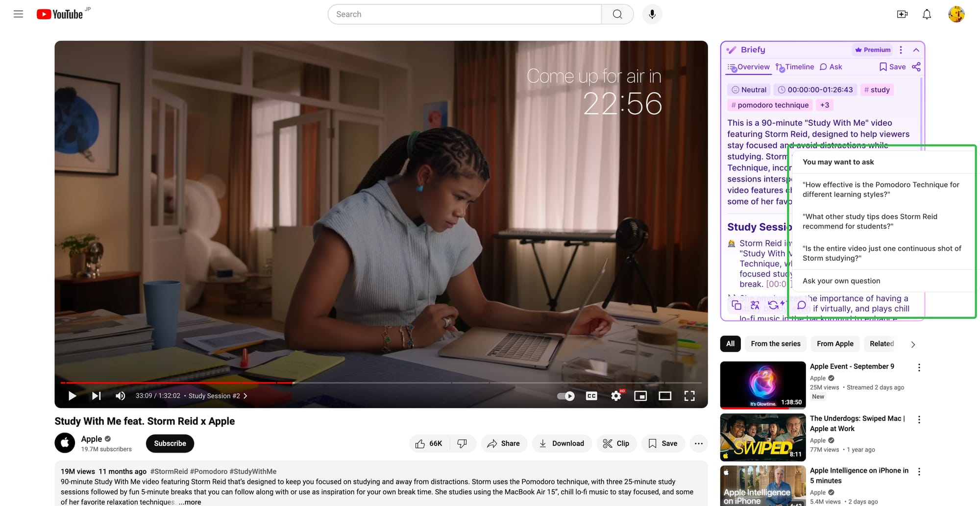The image size is (980, 506).
Task: Open Briefy more options menu
Action: coord(901,49)
